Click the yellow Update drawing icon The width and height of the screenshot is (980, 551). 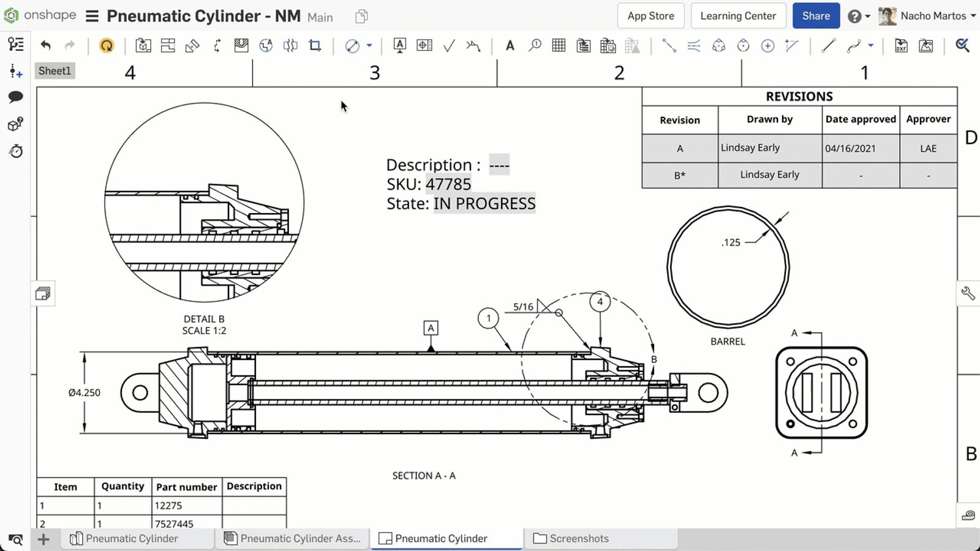click(107, 45)
